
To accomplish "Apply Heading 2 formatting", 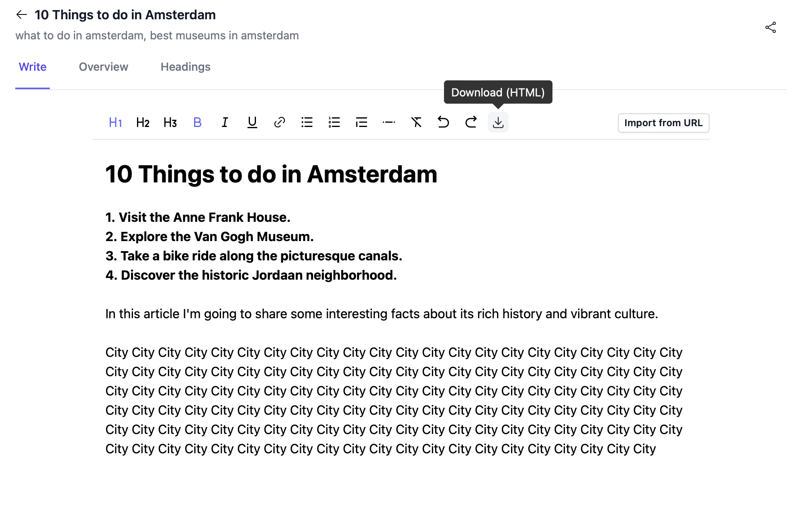I will [143, 123].
